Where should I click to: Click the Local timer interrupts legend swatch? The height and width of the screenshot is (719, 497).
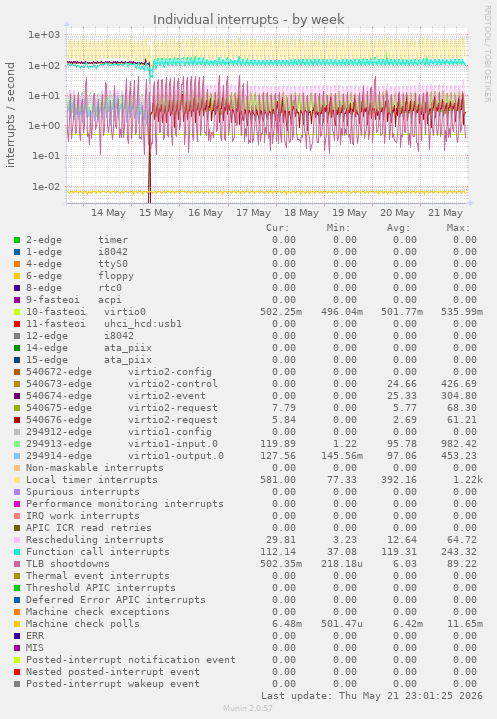tap(17, 480)
